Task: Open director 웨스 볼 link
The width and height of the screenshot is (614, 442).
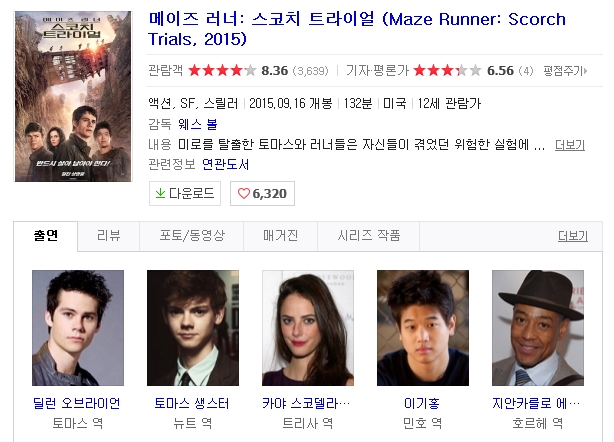Action: [198, 124]
